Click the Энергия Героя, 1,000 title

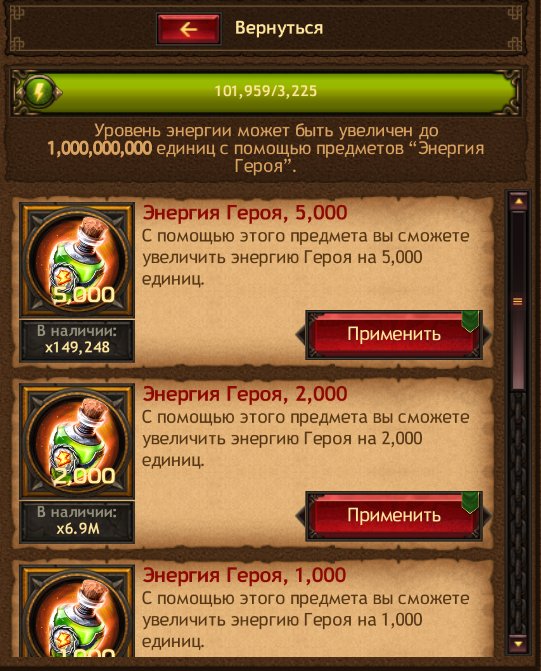(x=244, y=575)
